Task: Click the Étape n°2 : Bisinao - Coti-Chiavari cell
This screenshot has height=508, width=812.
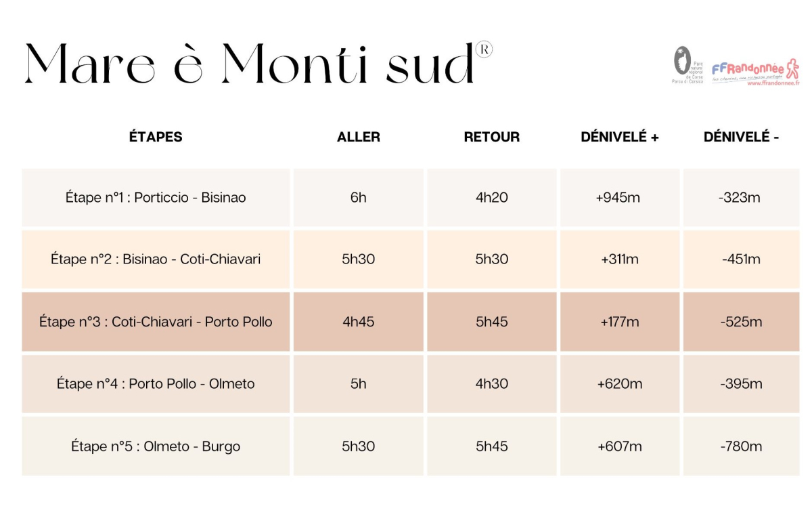Action: click(156, 259)
